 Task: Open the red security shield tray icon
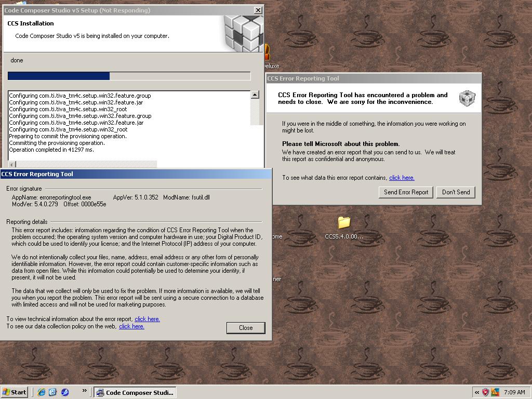[486, 393]
